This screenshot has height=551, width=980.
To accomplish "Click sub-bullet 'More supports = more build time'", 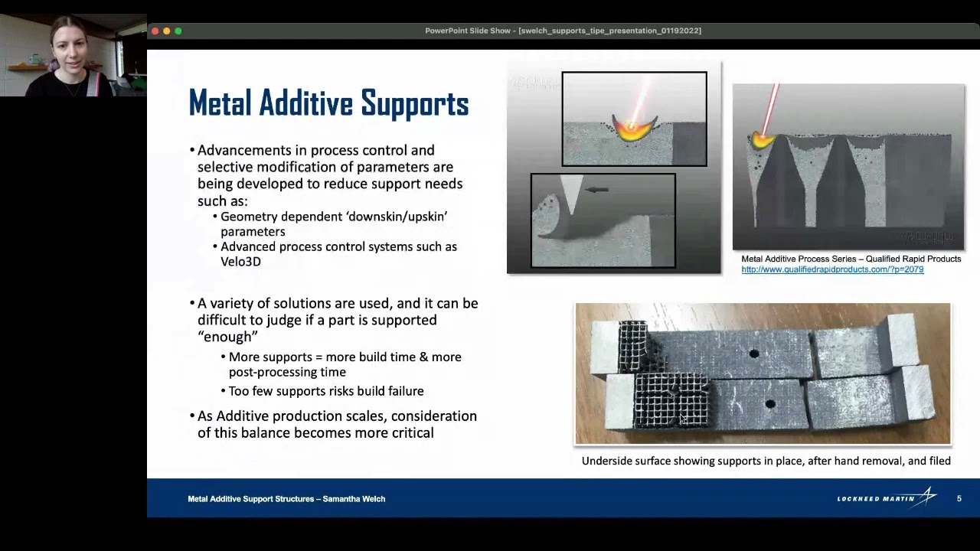I will [341, 364].
